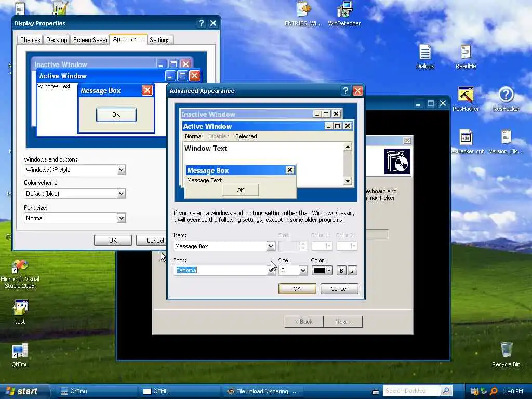Open the ResHacker.cnt desktop file

coord(467,142)
